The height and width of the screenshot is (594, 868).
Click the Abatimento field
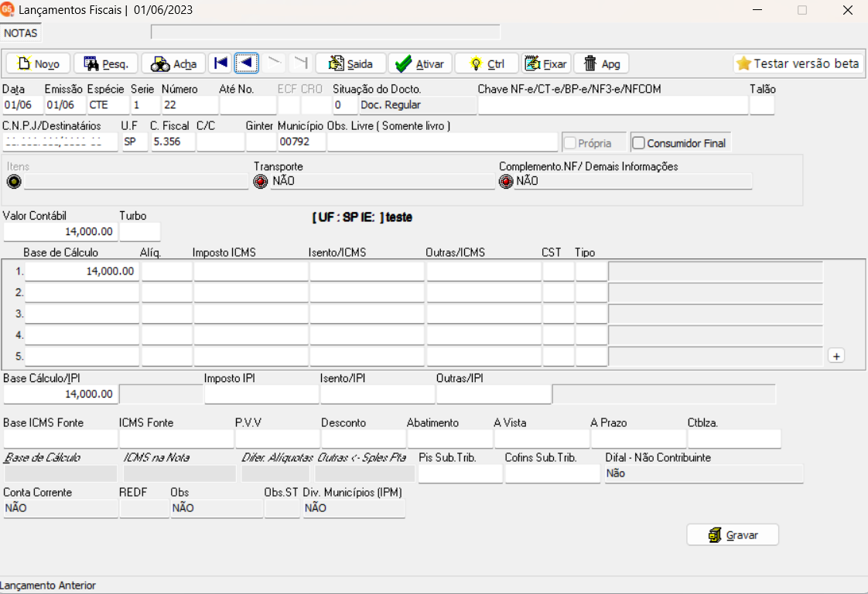tap(450, 439)
